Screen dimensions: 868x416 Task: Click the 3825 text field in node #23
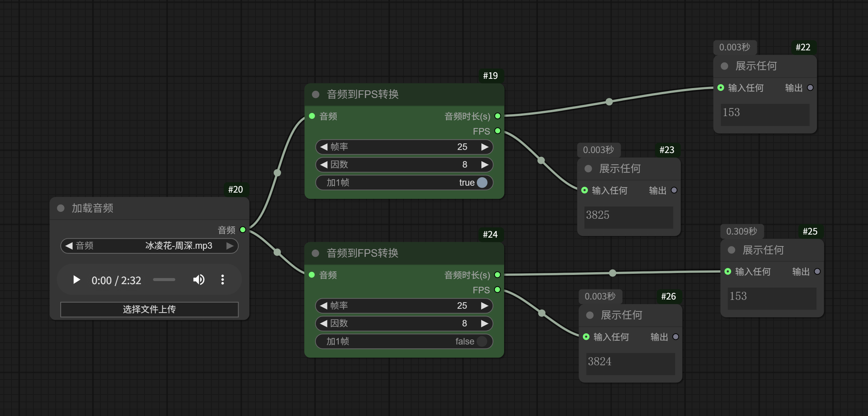pyautogui.click(x=629, y=217)
